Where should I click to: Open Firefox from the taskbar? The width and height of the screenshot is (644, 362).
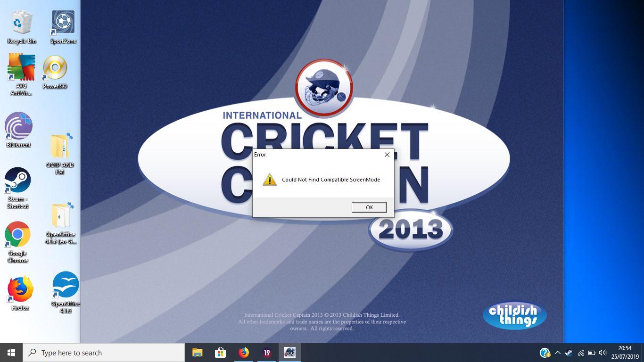(x=243, y=353)
